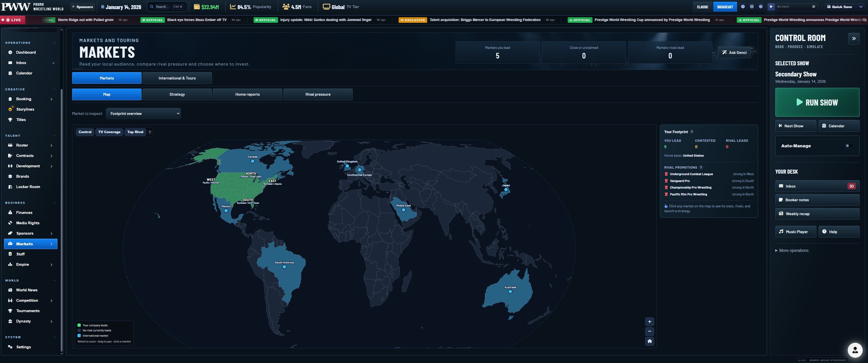Click the Run Show button
The width and height of the screenshot is (868, 363).
[817, 103]
